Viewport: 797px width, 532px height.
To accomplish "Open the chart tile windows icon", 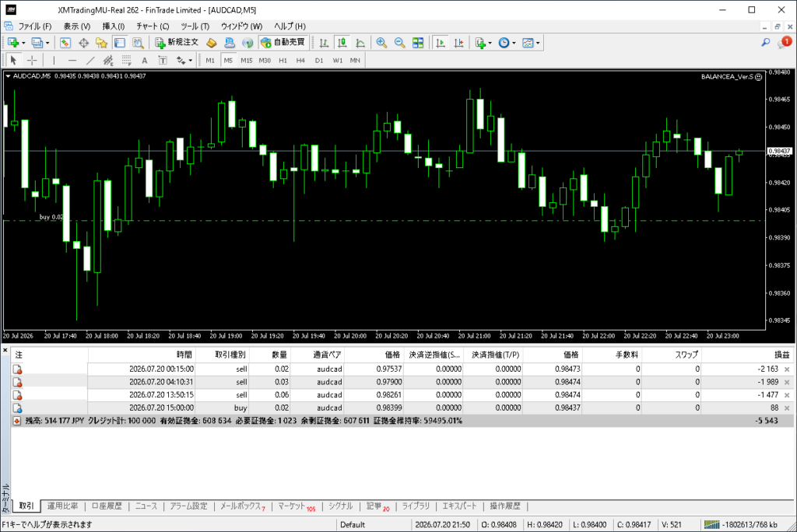I will (x=418, y=43).
